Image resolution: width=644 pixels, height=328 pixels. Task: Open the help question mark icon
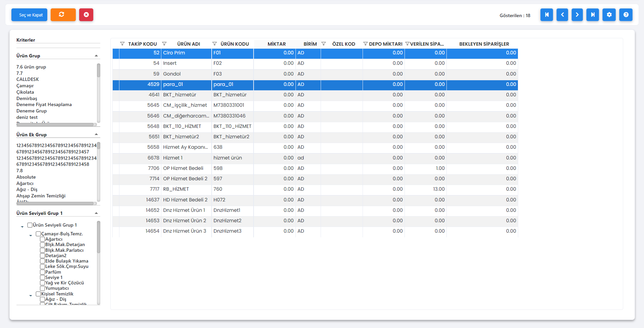(x=626, y=15)
